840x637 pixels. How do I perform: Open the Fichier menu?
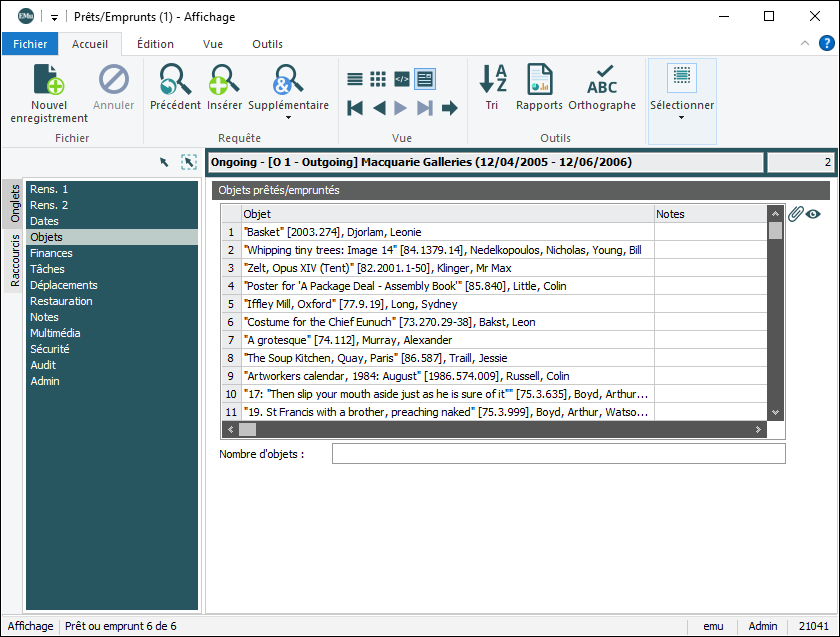(x=30, y=44)
